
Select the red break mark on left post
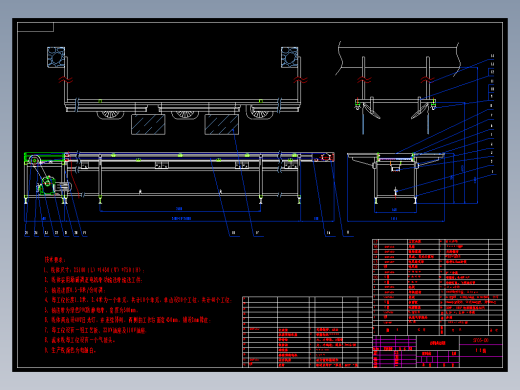pyautogui.click(x=66, y=80)
